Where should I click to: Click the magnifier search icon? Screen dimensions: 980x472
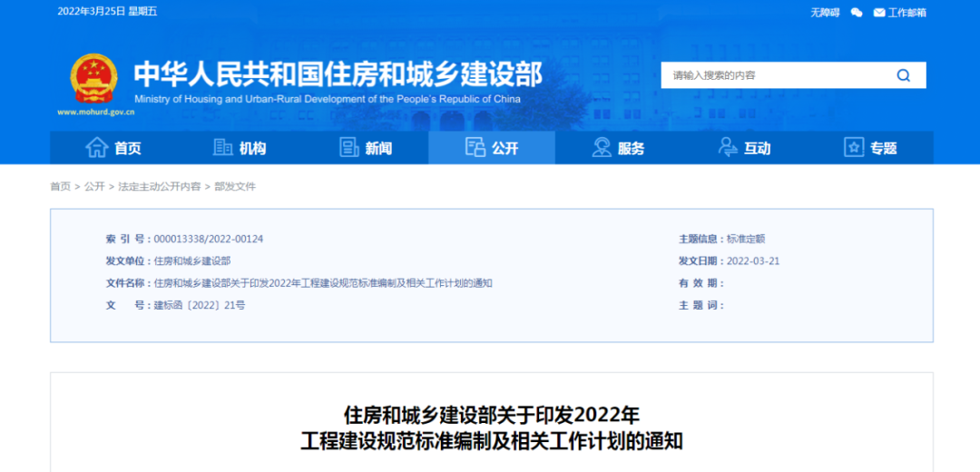pyautogui.click(x=903, y=75)
